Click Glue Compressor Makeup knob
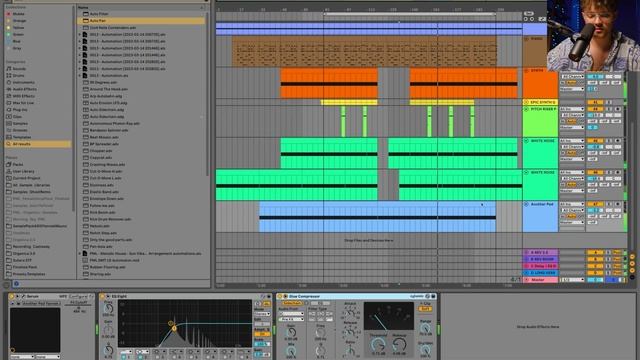The height and width of the screenshot is (360, 640). [x=399, y=345]
